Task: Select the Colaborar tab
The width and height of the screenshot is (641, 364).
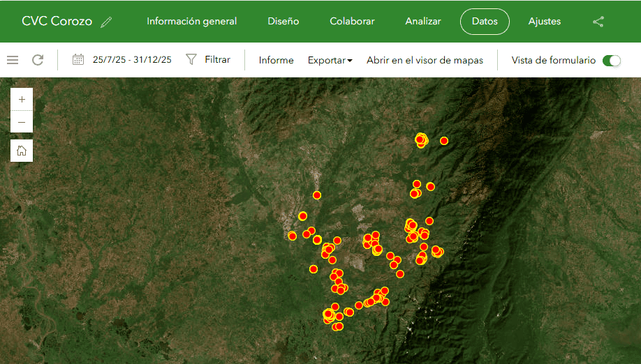Action: [x=352, y=22]
